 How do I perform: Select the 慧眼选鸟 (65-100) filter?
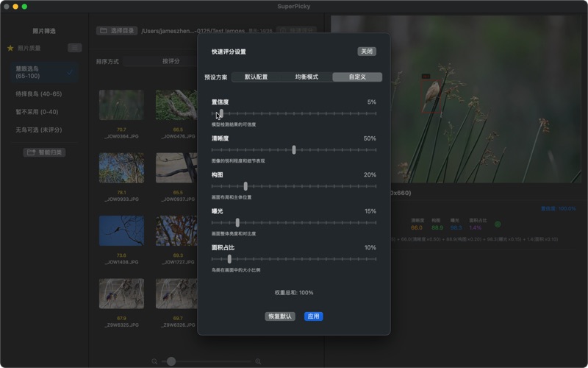pyautogui.click(x=44, y=72)
